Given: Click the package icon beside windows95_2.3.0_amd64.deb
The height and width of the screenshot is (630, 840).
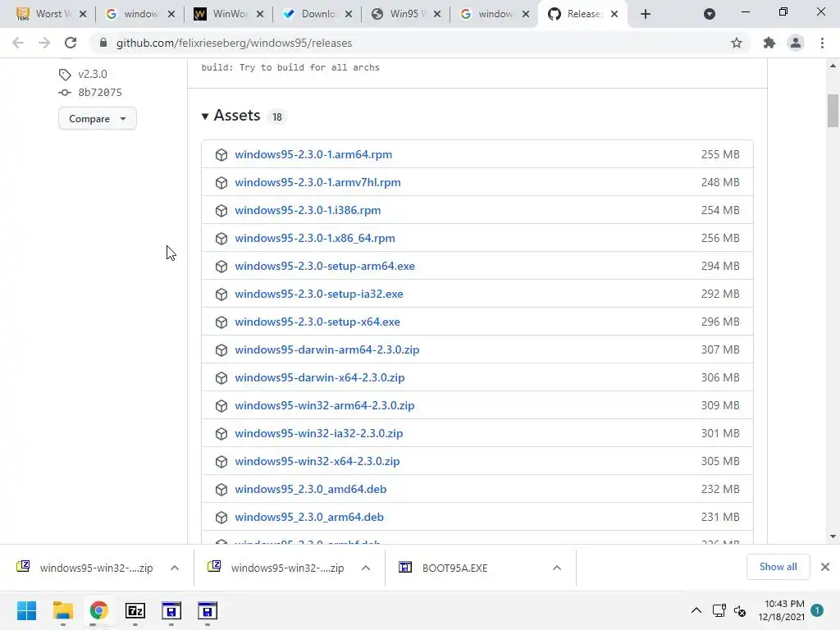Looking at the screenshot, I should 221,489.
